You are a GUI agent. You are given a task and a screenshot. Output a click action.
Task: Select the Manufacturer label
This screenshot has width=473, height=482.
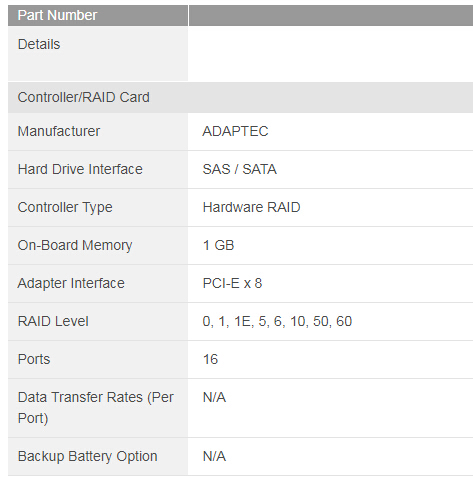click(59, 131)
